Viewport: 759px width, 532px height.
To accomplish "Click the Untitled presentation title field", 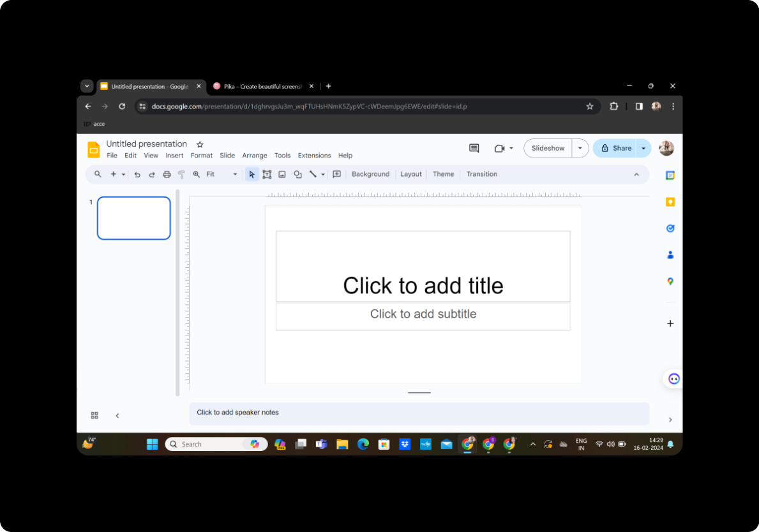I will (146, 144).
